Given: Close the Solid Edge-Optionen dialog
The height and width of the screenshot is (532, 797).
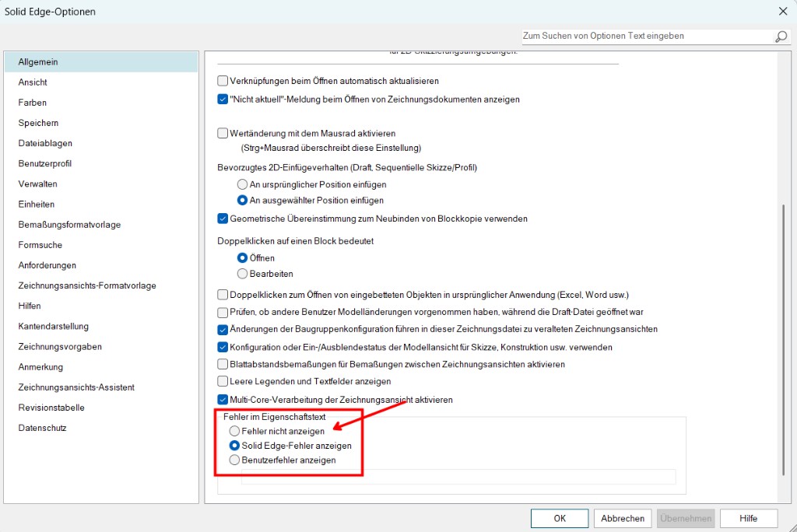Looking at the screenshot, I should (x=783, y=11).
